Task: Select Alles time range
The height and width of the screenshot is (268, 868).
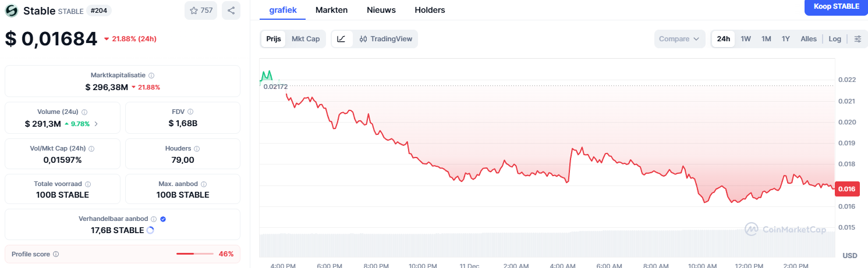Action: [809, 39]
